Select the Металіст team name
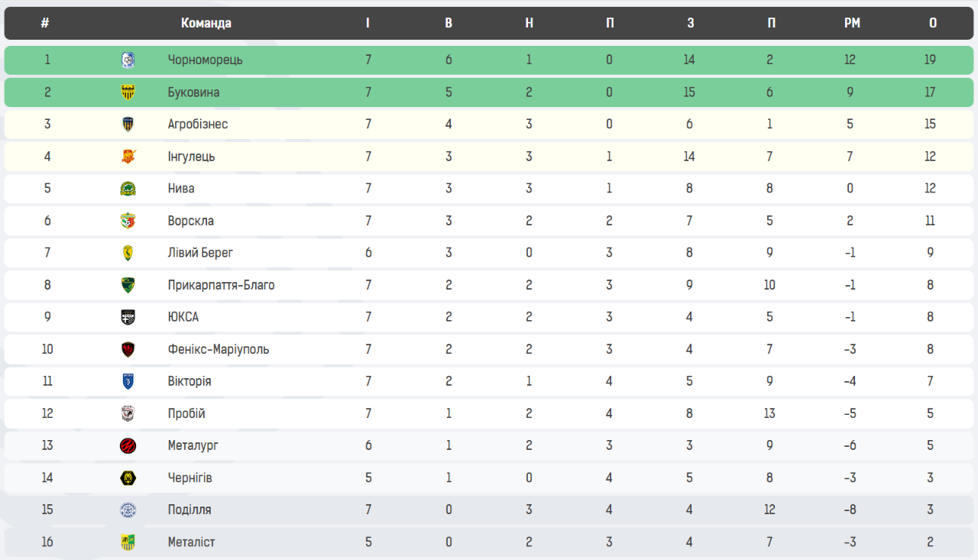 pyautogui.click(x=191, y=542)
